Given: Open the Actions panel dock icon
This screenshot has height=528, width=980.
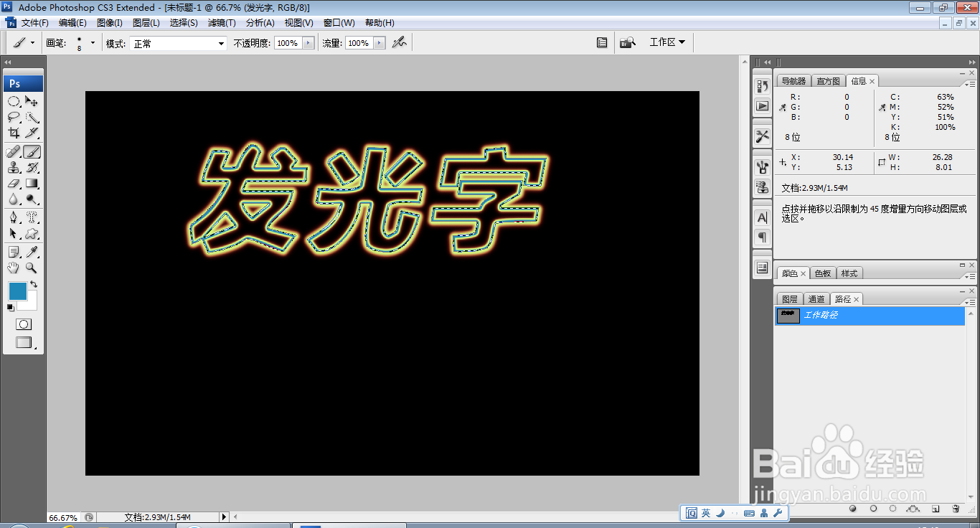Looking at the screenshot, I should pos(762,106).
